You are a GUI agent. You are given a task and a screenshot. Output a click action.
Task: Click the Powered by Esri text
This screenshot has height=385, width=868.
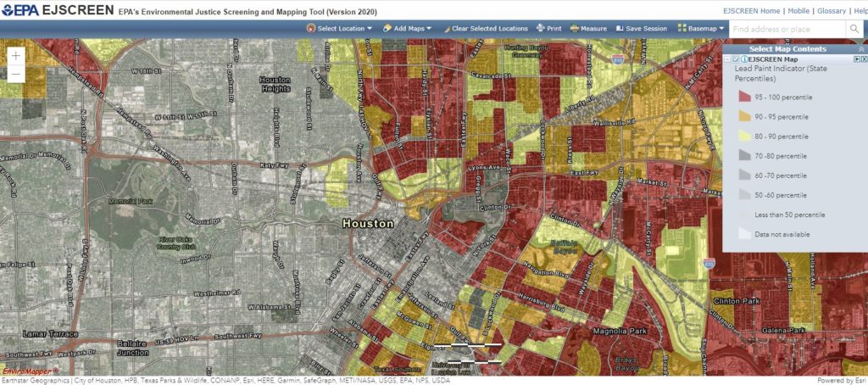coord(842,381)
